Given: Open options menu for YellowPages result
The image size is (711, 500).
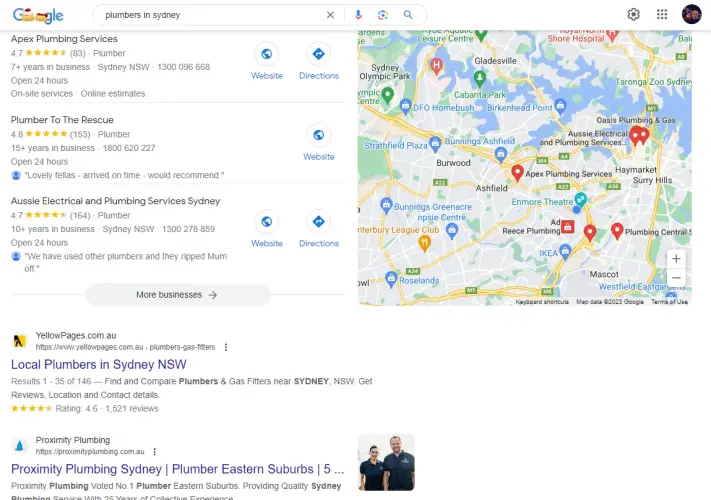Looking at the screenshot, I should tap(226, 347).
